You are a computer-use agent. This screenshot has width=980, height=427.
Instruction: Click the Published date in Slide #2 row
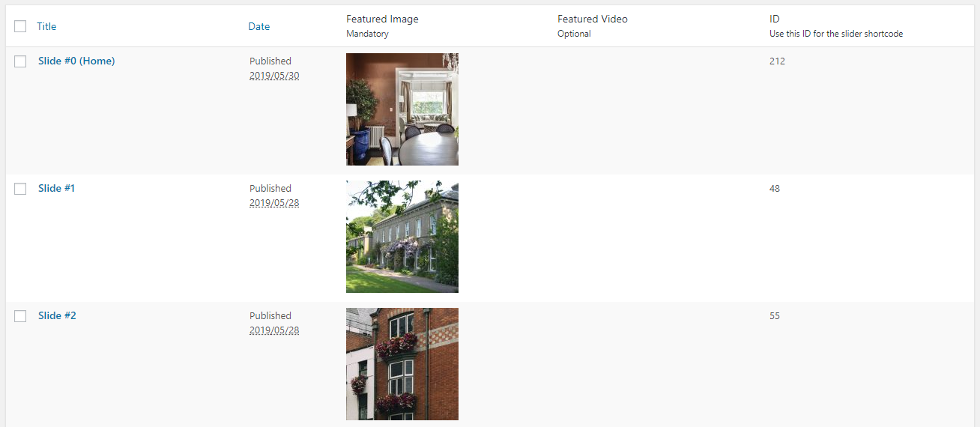274,330
